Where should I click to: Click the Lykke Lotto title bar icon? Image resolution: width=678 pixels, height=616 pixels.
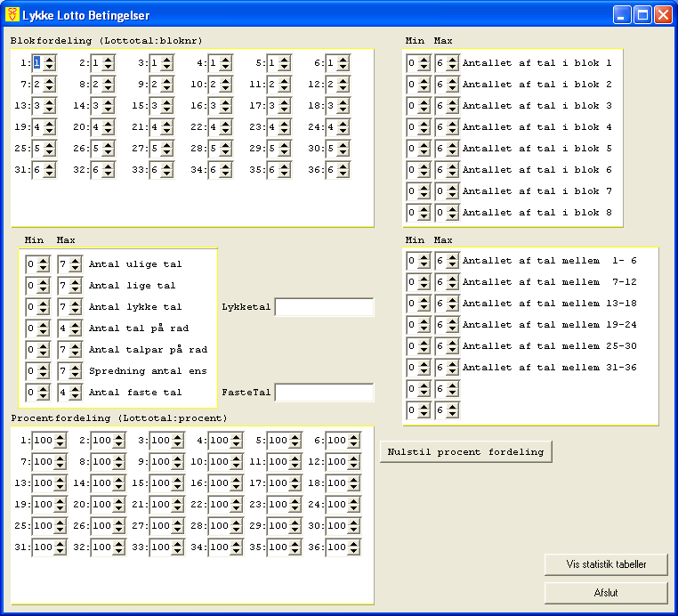coord(12,15)
